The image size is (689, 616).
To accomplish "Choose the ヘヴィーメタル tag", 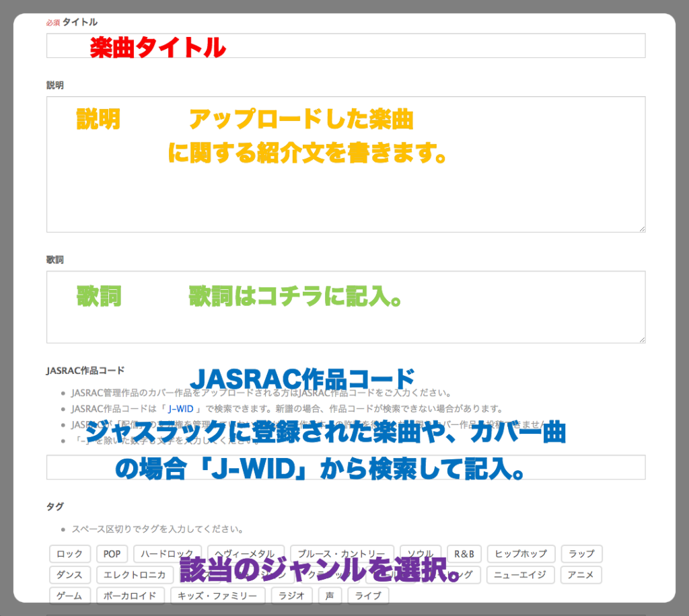I will pyautogui.click(x=246, y=554).
